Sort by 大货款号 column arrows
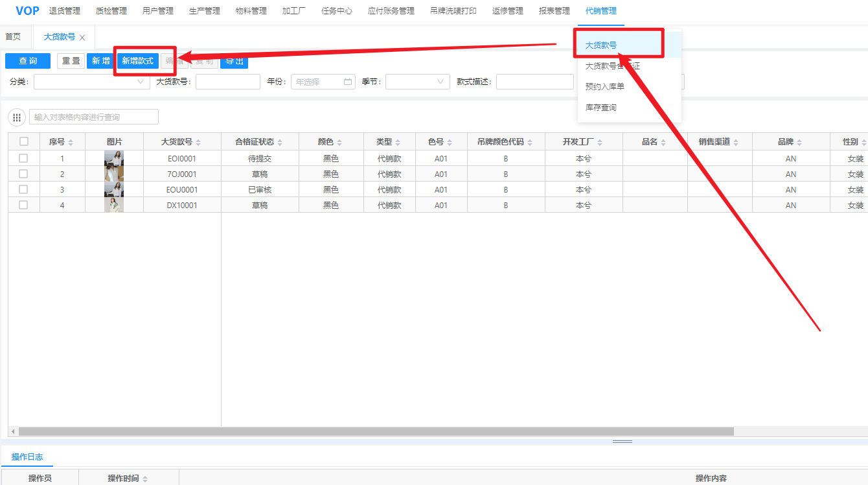 point(198,142)
